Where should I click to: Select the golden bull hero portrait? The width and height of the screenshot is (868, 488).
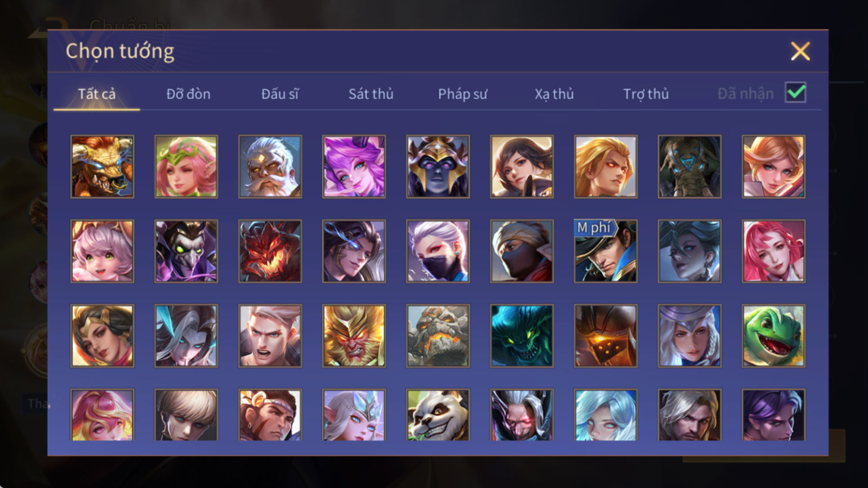pyautogui.click(x=103, y=167)
